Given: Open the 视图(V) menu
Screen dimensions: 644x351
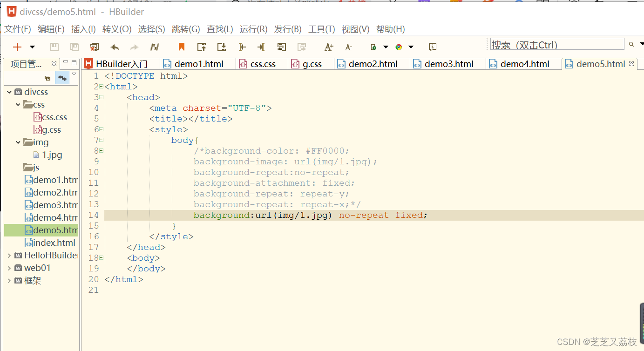Looking at the screenshot, I should point(355,29).
